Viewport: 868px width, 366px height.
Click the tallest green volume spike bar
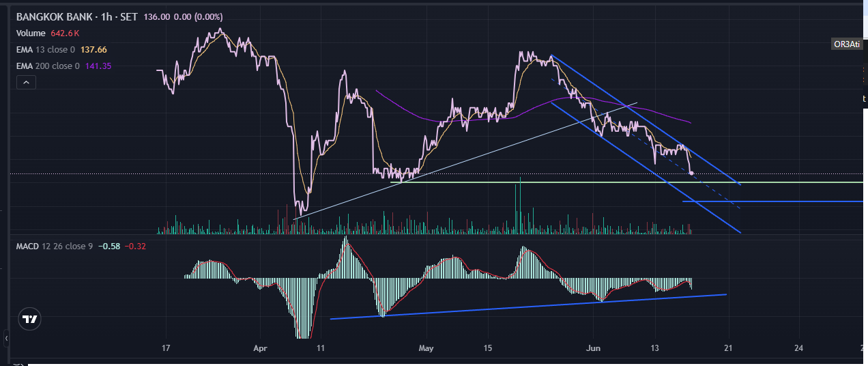[x=520, y=206]
